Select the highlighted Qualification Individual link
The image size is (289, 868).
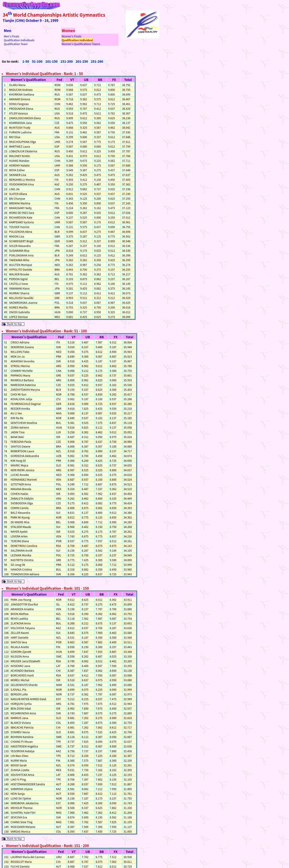point(77,40)
